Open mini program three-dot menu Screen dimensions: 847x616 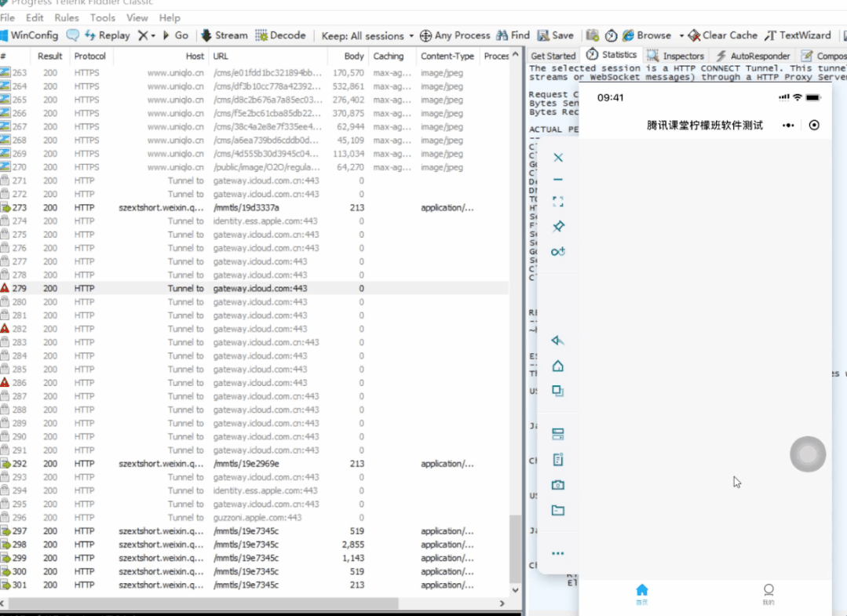click(788, 126)
